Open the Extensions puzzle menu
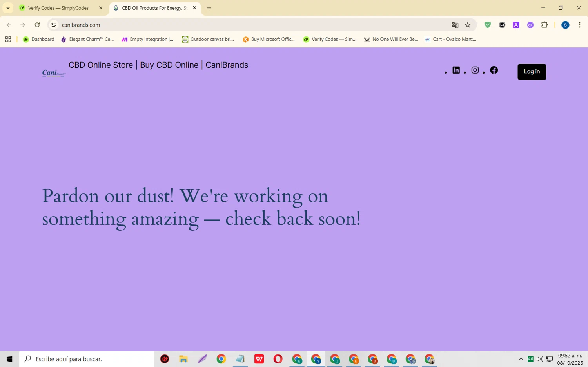 click(544, 25)
